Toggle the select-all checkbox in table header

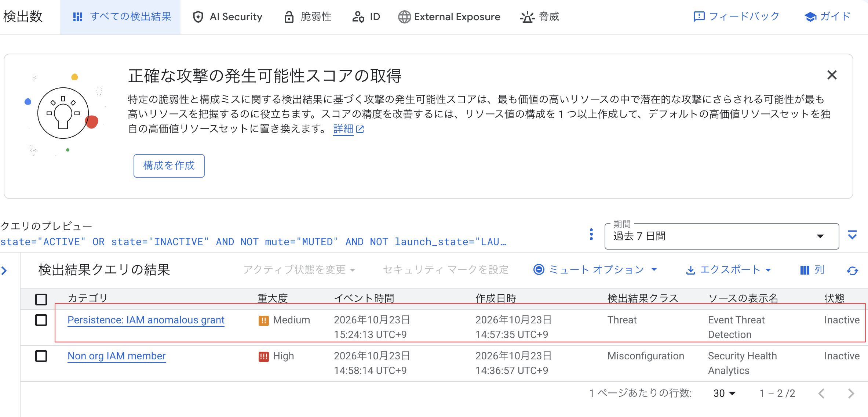(41, 299)
